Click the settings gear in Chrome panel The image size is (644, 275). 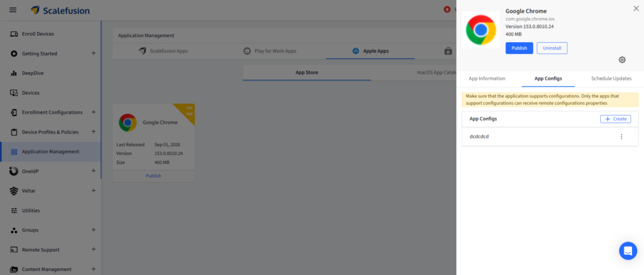pyautogui.click(x=622, y=60)
